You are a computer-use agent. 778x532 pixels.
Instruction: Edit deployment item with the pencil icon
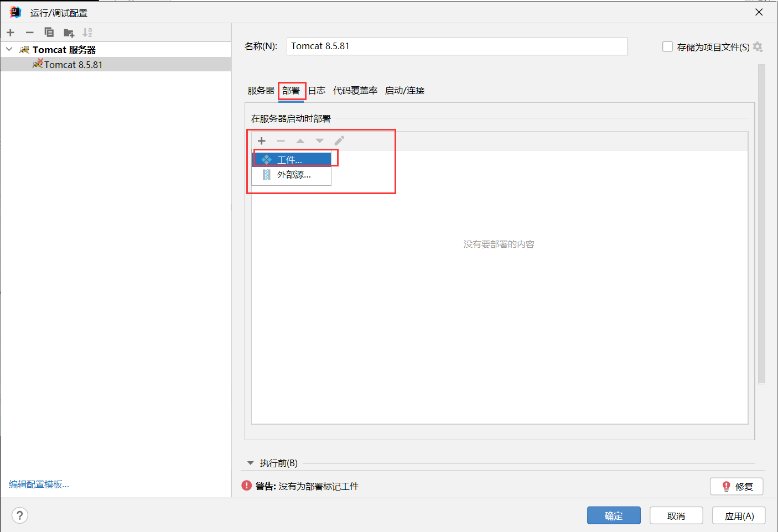(339, 141)
